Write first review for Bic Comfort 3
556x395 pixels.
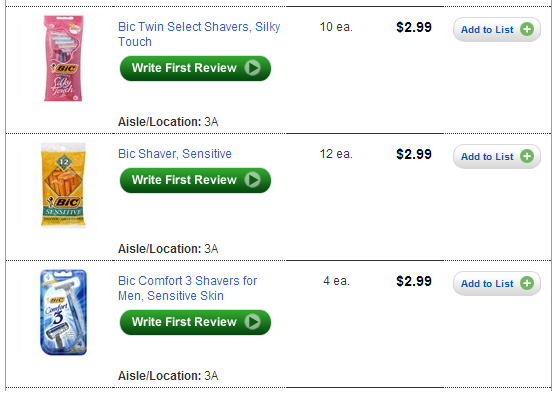point(195,322)
